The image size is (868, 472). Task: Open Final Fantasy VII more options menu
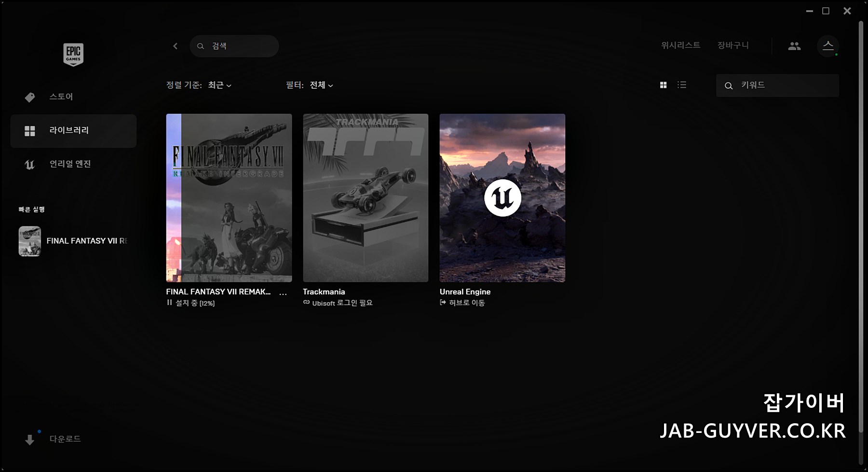tap(283, 293)
